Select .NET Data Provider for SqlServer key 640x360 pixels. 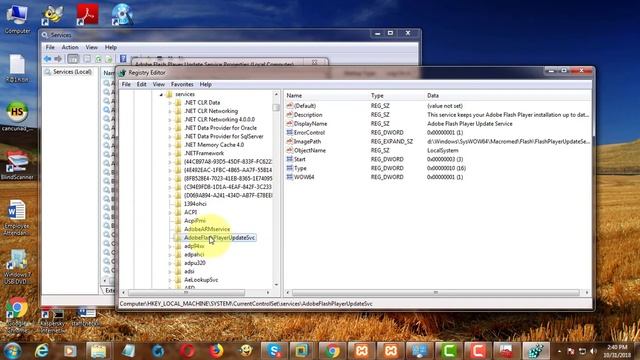(224, 136)
